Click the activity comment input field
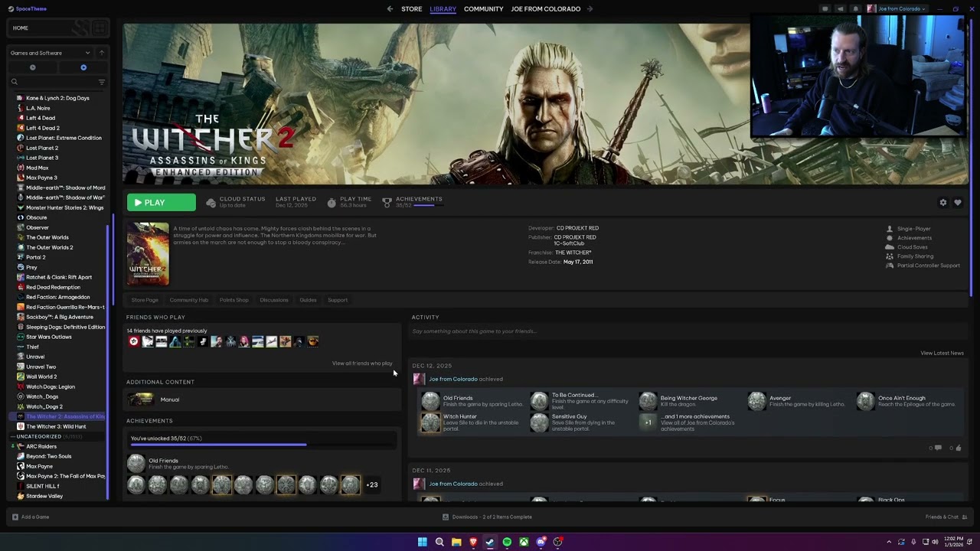This screenshot has width=980, height=551. coord(688,331)
